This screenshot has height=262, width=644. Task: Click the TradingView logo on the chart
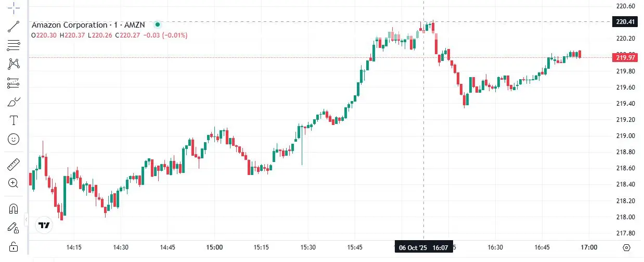45,226
